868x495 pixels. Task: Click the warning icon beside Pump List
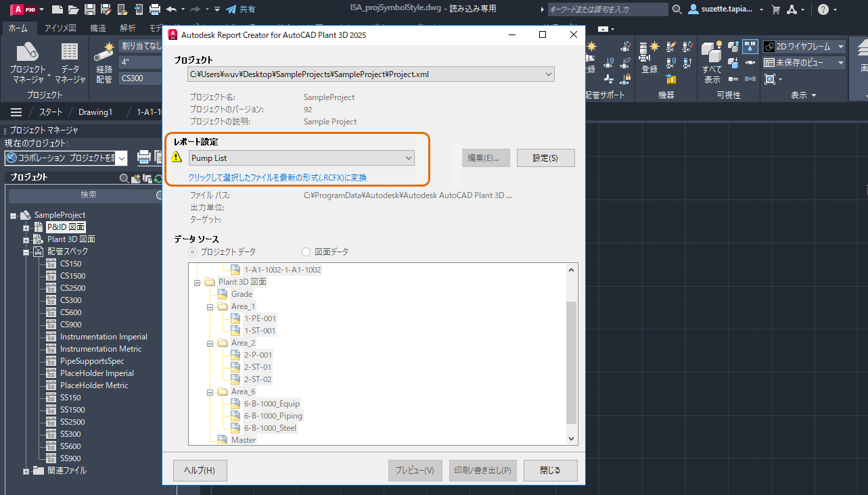coord(177,158)
